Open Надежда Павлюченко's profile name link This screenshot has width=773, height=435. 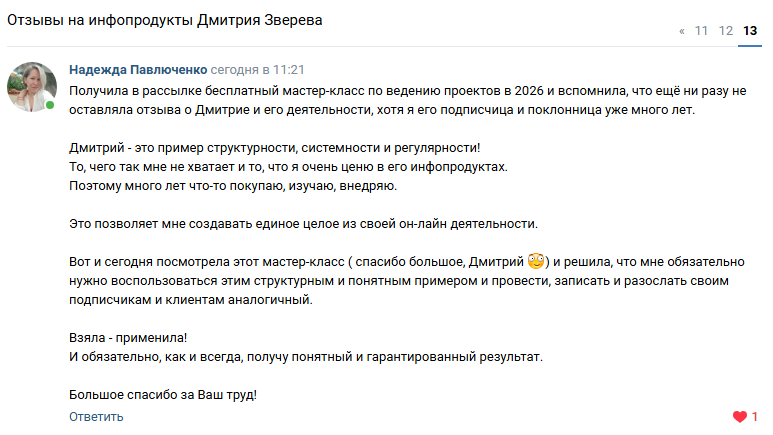click(138, 71)
